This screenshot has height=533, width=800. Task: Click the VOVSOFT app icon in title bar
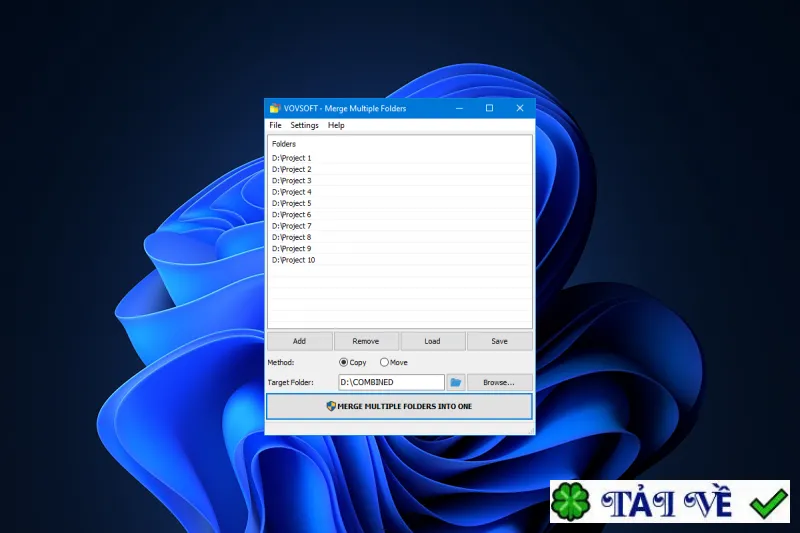275,108
